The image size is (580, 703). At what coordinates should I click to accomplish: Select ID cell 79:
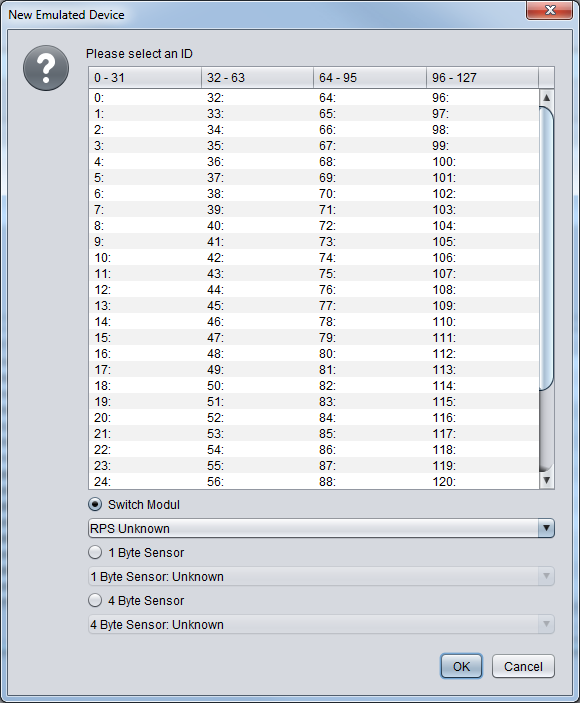coord(370,338)
